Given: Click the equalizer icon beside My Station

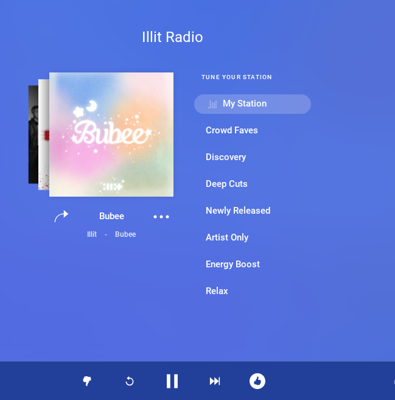Looking at the screenshot, I should point(212,104).
